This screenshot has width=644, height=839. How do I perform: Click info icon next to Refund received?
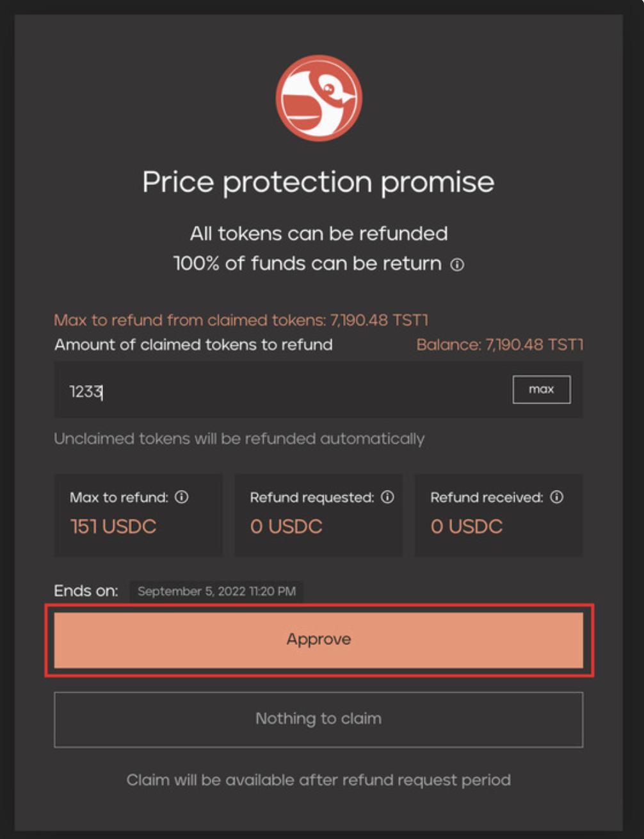tap(557, 497)
